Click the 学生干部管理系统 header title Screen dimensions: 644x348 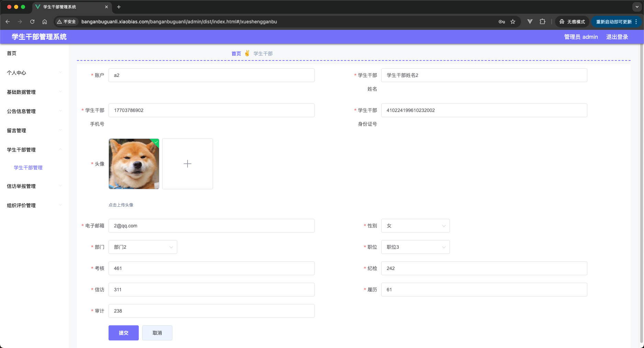[x=39, y=37]
